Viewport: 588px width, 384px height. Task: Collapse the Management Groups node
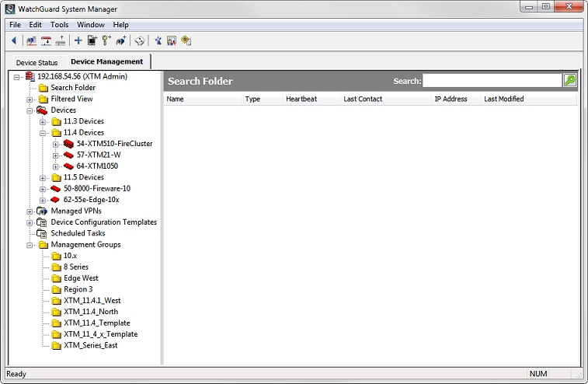tap(30, 245)
